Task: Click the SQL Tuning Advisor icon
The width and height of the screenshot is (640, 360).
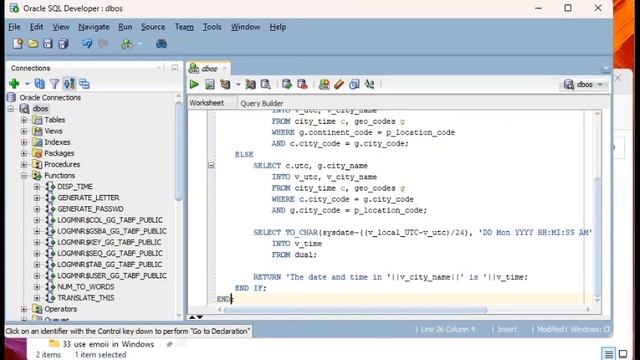Action: (266, 84)
